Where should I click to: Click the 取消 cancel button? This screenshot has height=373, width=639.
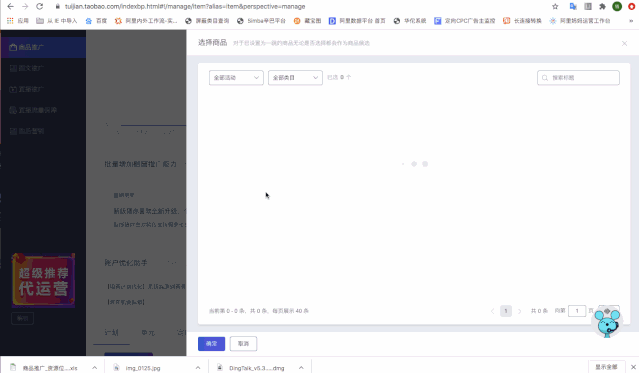point(243,344)
